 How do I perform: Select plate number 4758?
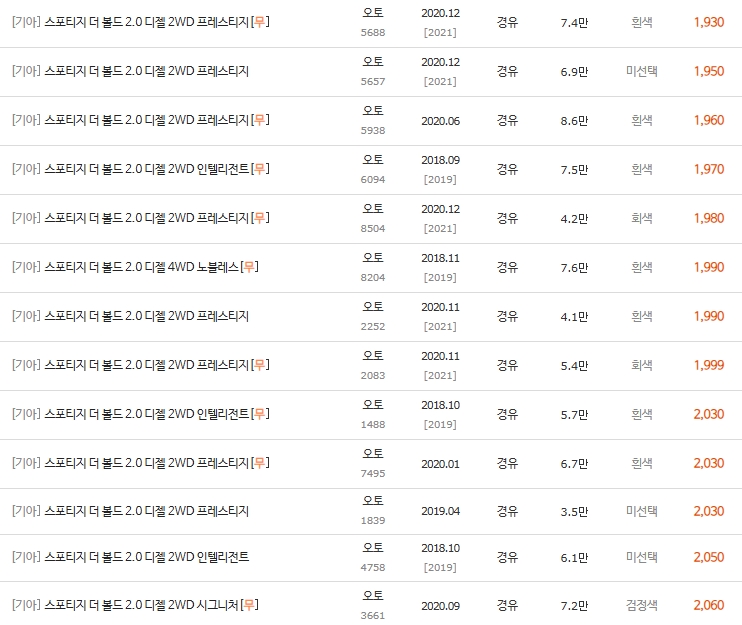tap(373, 567)
